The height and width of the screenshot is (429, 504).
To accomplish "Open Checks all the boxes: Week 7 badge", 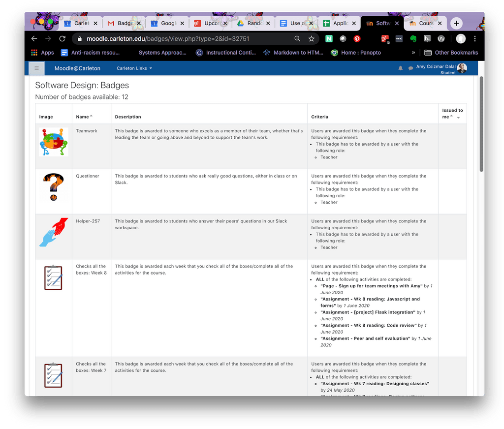I will pyautogui.click(x=91, y=367).
